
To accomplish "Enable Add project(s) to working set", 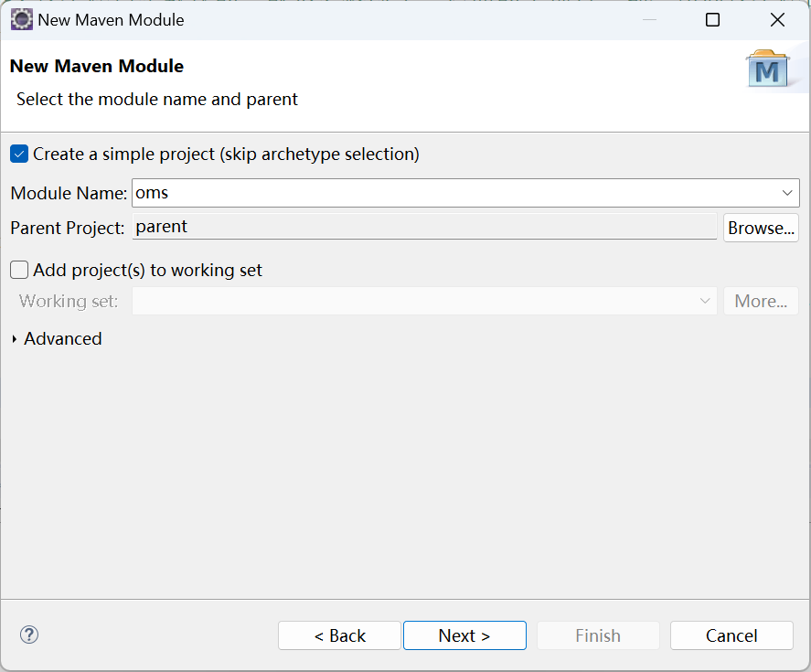I will pos(19,271).
